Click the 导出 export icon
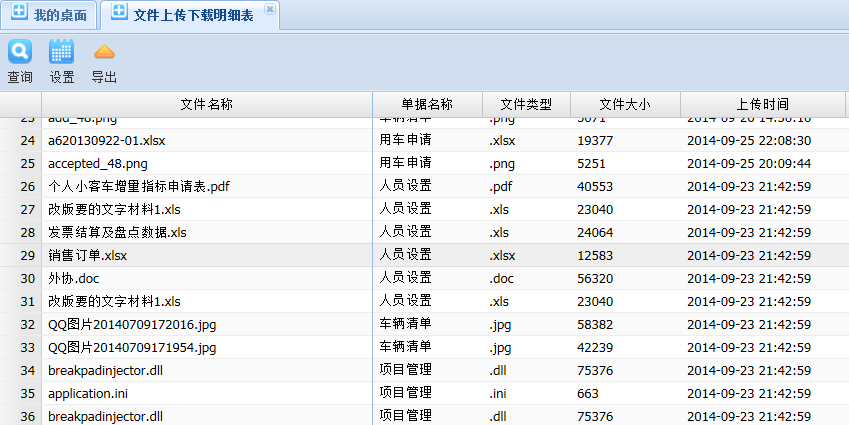Screen dimensions: 849x425 104,52
